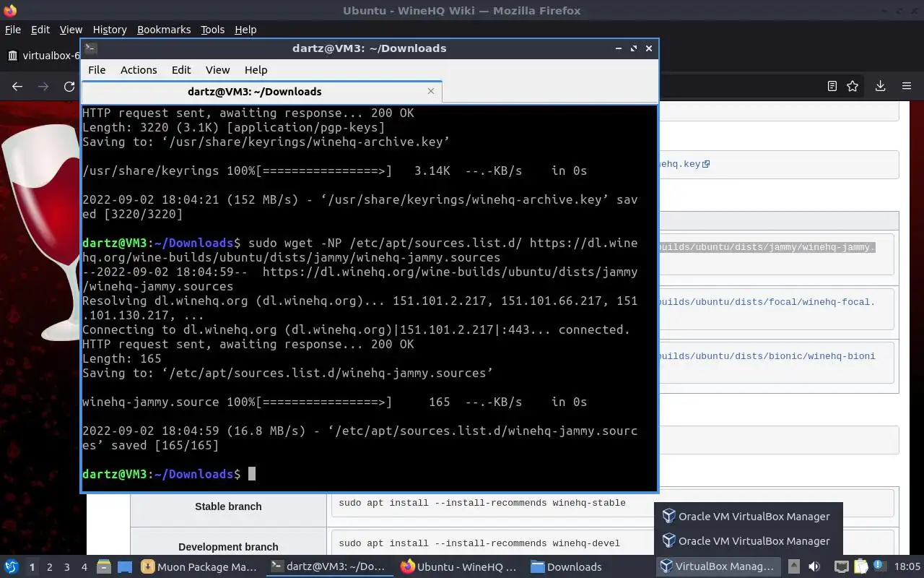Open the Xubuntu applications menu

[x=11, y=566]
